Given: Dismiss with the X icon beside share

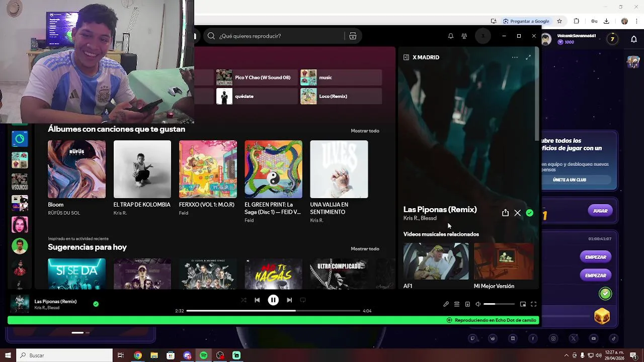Looking at the screenshot, I should (517, 213).
